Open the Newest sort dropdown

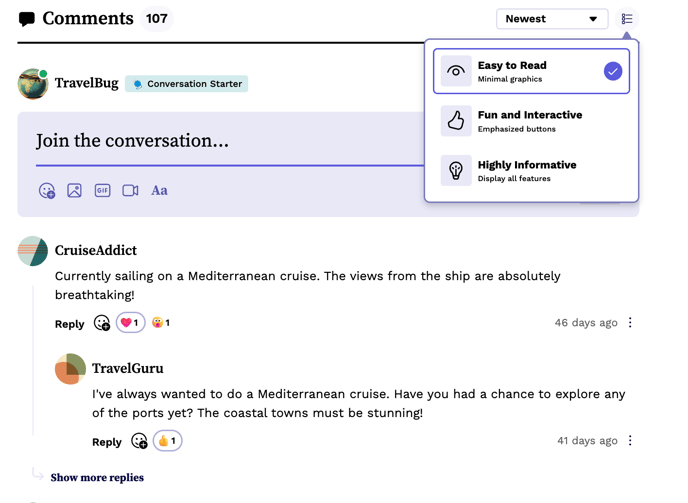pyautogui.click(x=551, y=19)
